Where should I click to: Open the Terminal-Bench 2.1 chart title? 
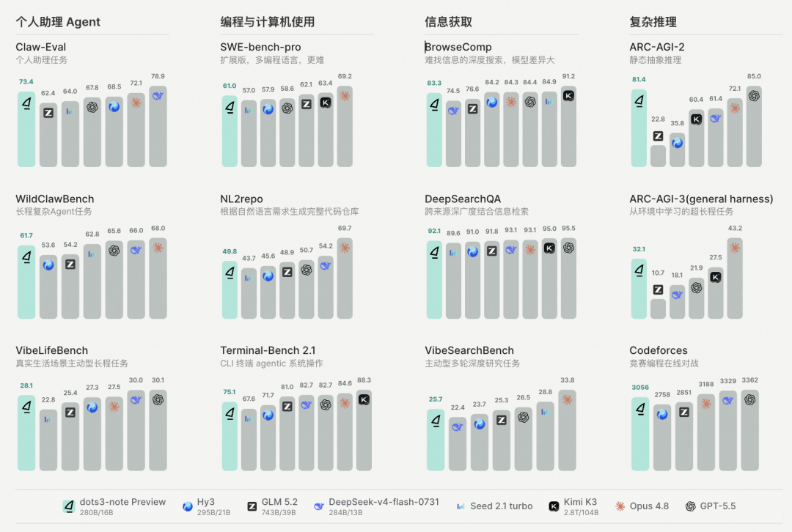[x=268, y=350]
